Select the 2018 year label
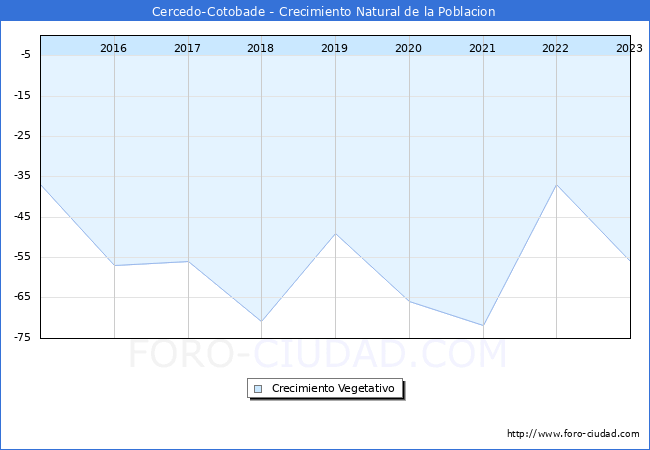Screen dimensions: 650x450 (x=260, y=48)
